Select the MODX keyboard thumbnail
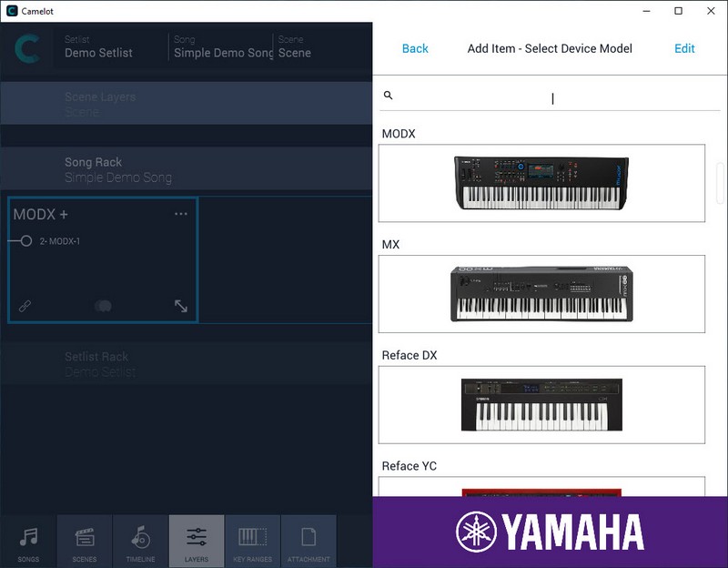 [x=541, y=183]
